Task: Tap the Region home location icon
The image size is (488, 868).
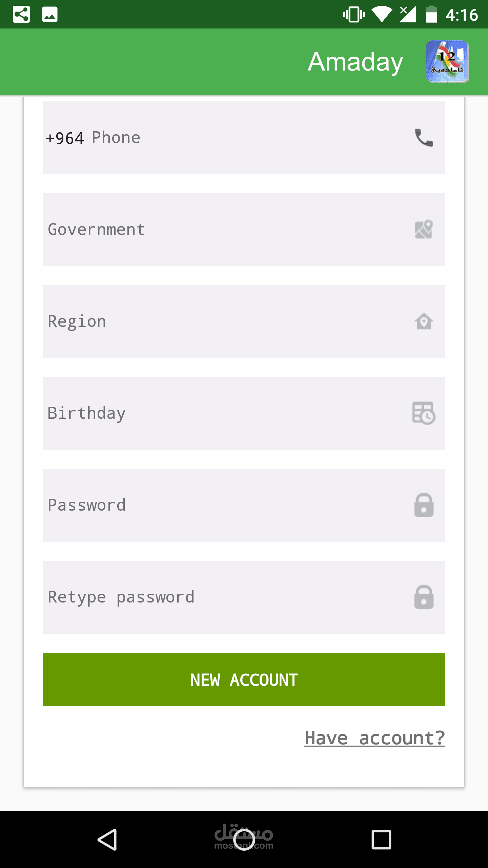Action: 424,321
